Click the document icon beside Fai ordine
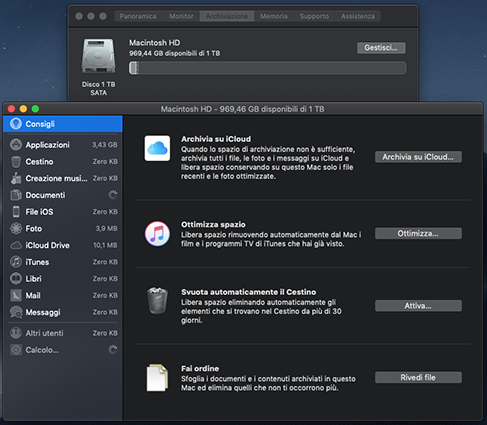Image resolution: width=487 pixels, height=425 pixels. pyautogui.click(x=157, y=378)
